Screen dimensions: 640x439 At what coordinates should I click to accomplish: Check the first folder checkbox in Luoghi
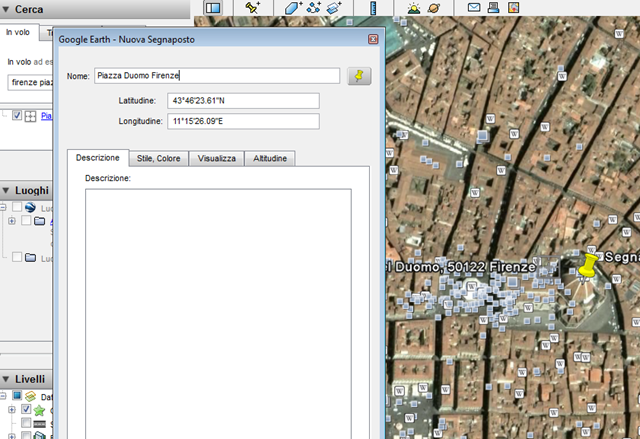pos(26,221)
